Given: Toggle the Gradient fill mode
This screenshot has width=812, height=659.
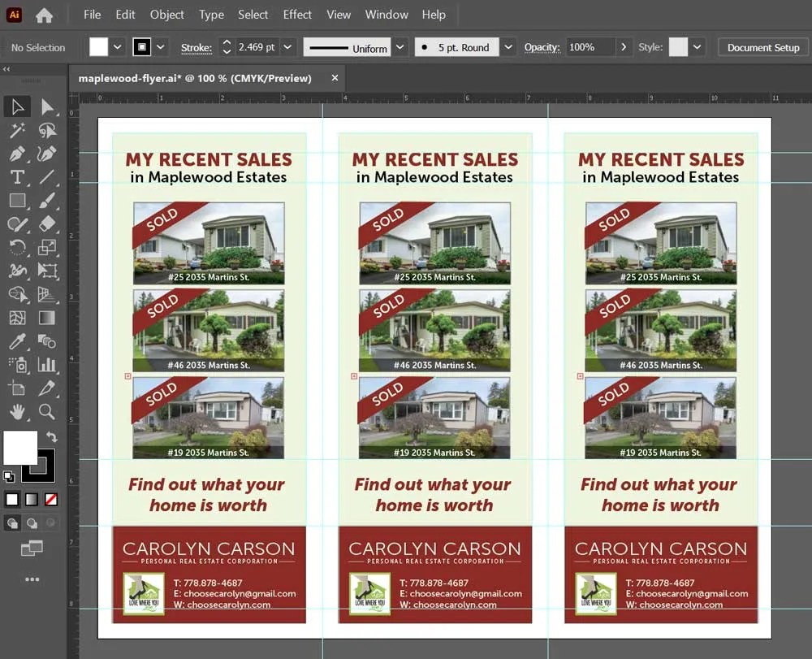Looking at the screenshot, I should 31,499.
